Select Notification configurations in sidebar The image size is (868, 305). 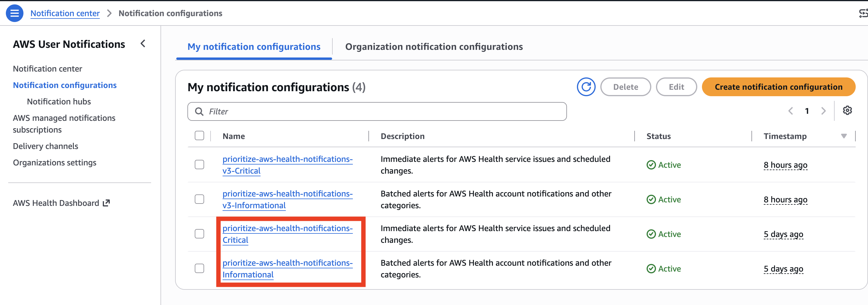(x=65, y=85)
